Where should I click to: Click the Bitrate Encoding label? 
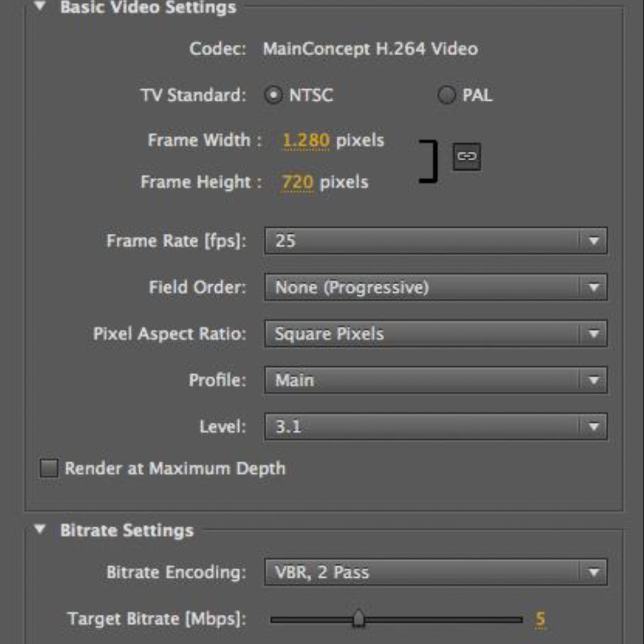point(177,573)
